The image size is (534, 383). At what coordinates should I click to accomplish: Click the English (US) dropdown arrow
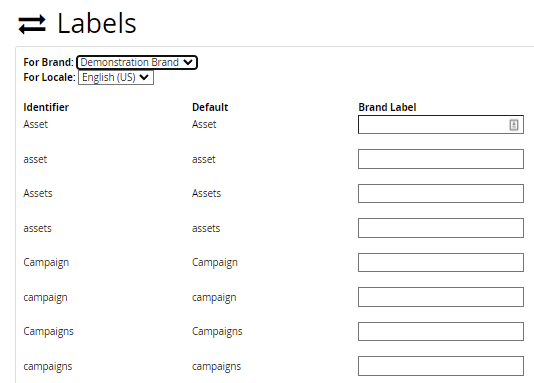pos(144,77)
